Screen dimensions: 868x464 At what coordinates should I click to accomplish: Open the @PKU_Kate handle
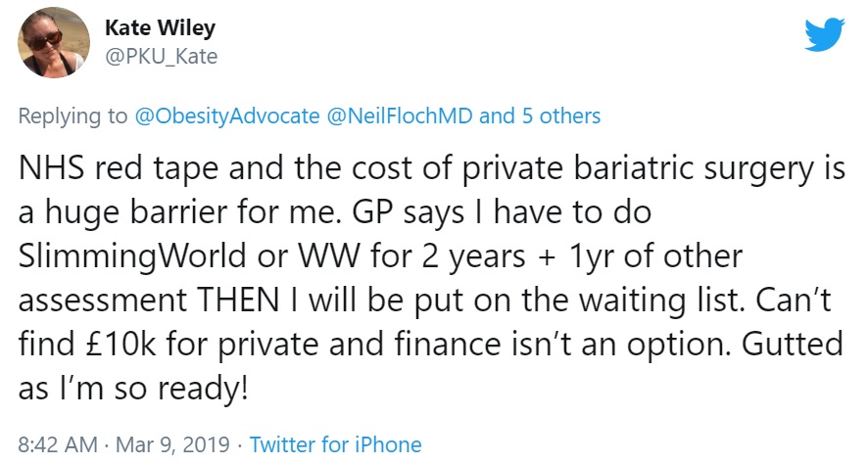click(161, 57)
